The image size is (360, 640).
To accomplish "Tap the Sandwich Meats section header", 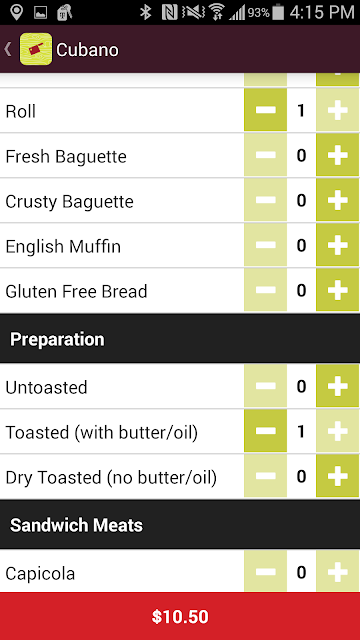I will coord(180,524).
